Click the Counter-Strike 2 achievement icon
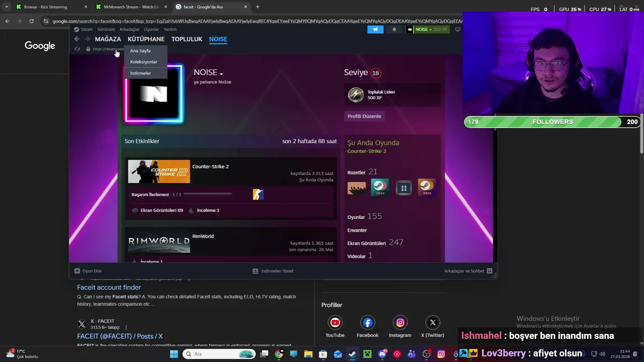The width and height of the screenshot is (644, 362). click(x=258, y=194)
